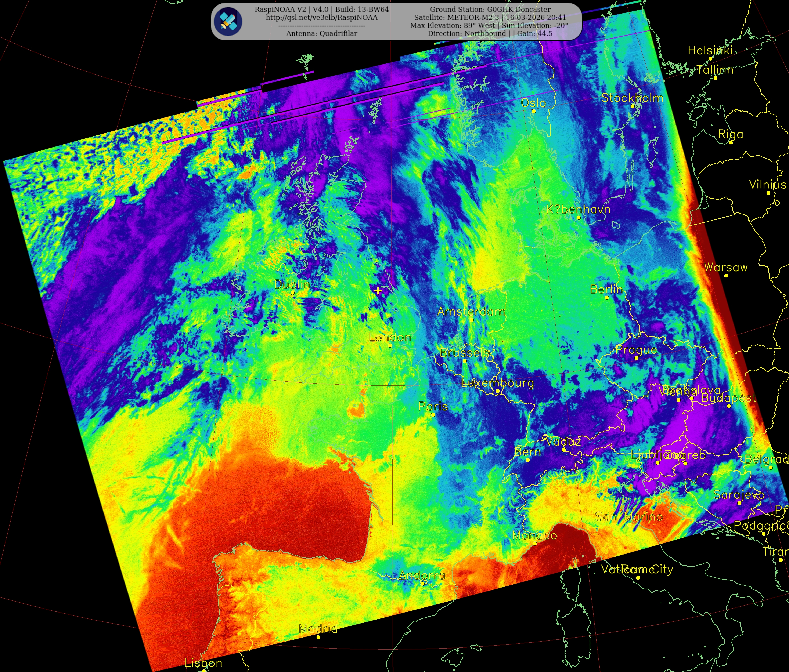Click the Ground Station G0GHK Doncaster text
Viewport: 789px width, 672px height.
490,9
